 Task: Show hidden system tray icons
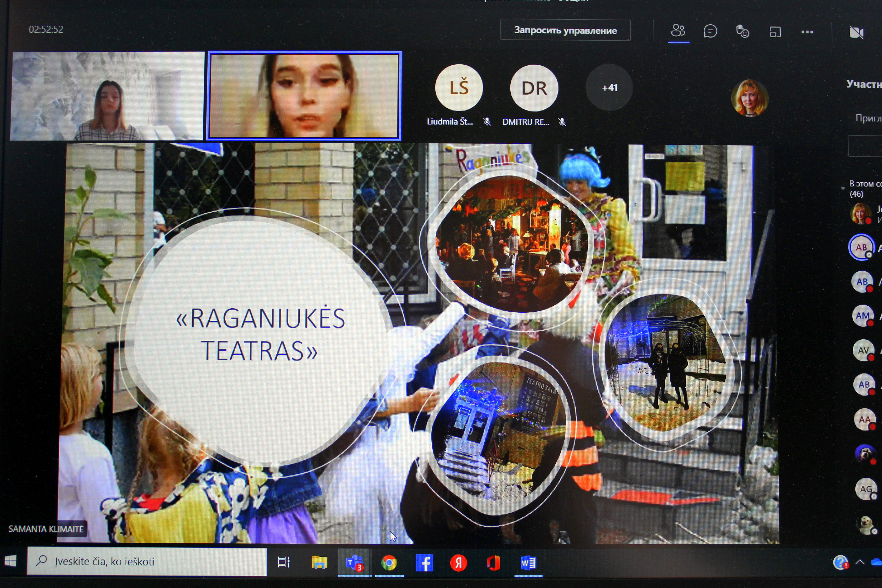[x=860, y=562]
